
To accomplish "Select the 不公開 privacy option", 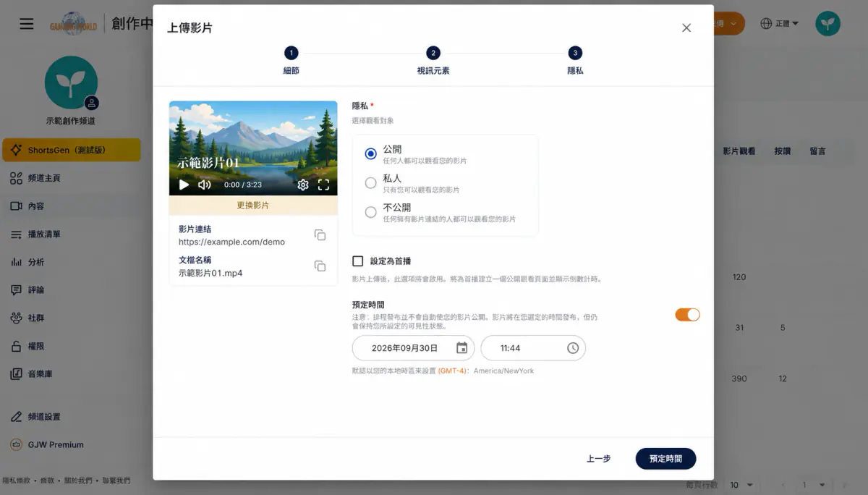I will pyautogui.click(x=370, y=212).
